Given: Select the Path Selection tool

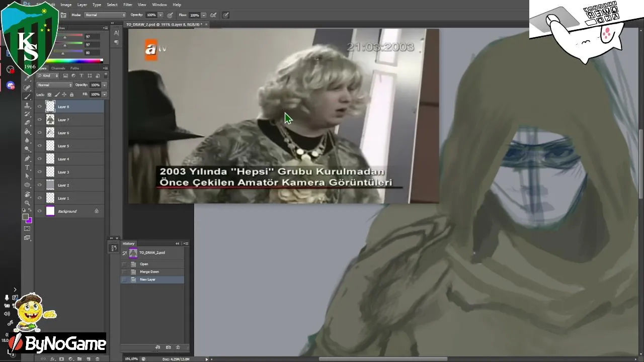Looking at the screenshot, I should point(27,176).
